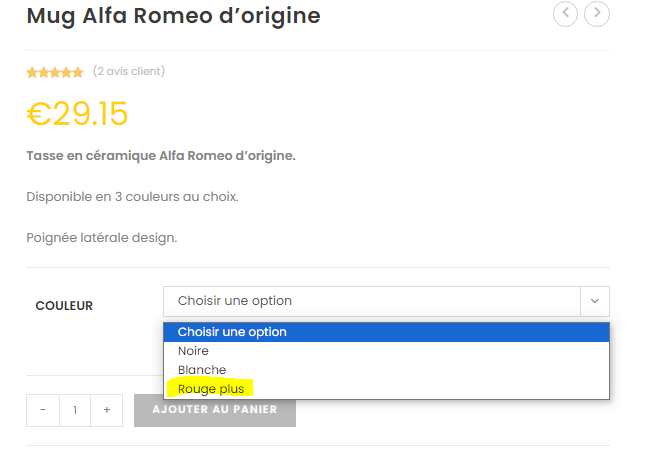Go to next product with right arrow

coord(597,14)
